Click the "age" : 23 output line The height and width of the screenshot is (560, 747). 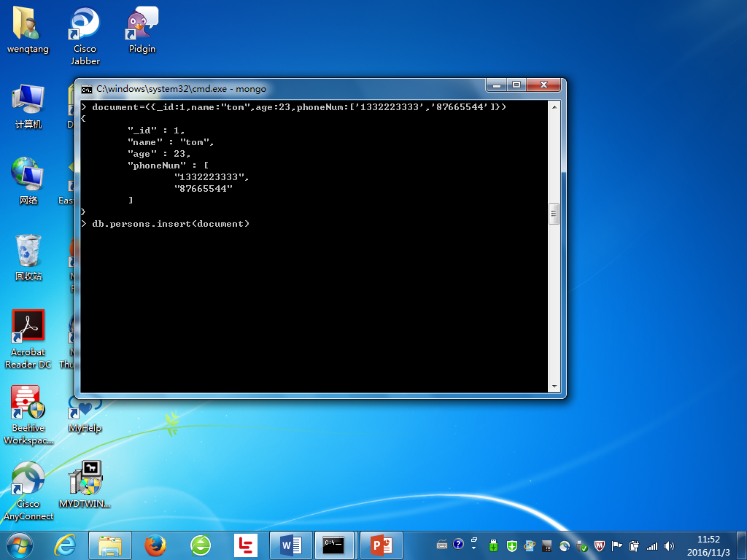(159, 154)
